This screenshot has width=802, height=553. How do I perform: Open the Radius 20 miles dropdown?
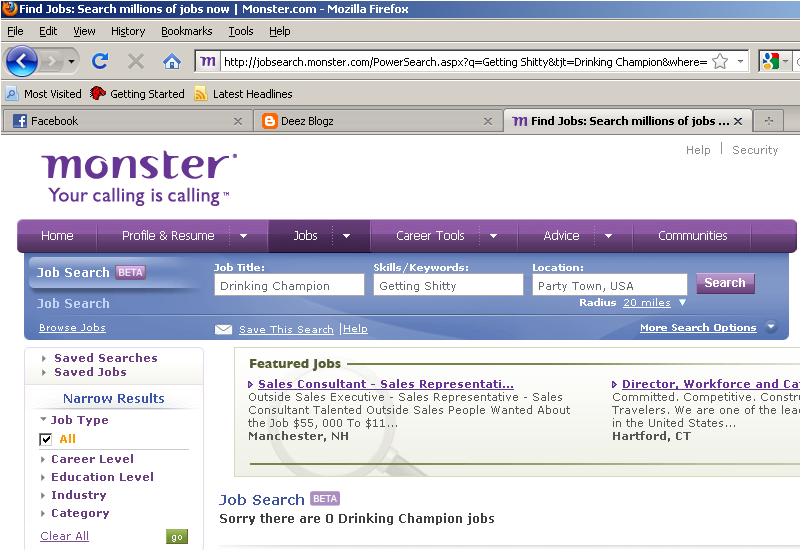pyautogui.click(x=654, y=303)
